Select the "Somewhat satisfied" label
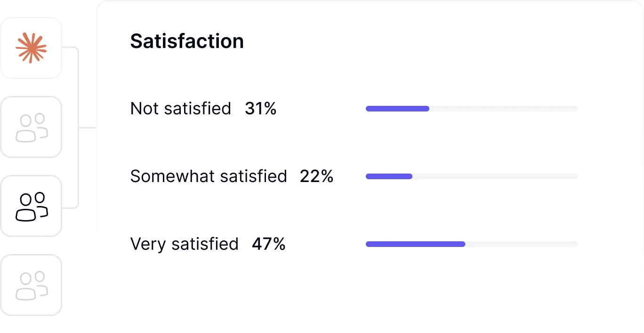 coord(209,176)
